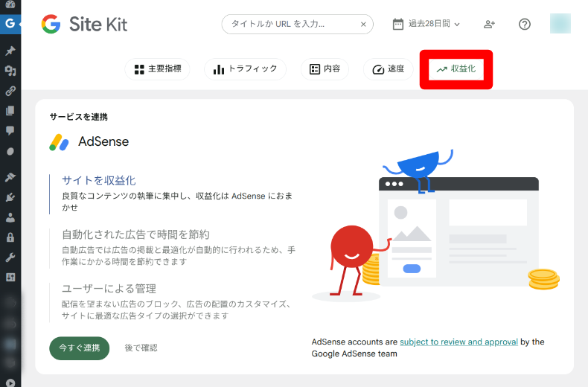Screen dimensions: 588x387
Task: Open the Plugins plug sidebar icon
Action: 10,197
